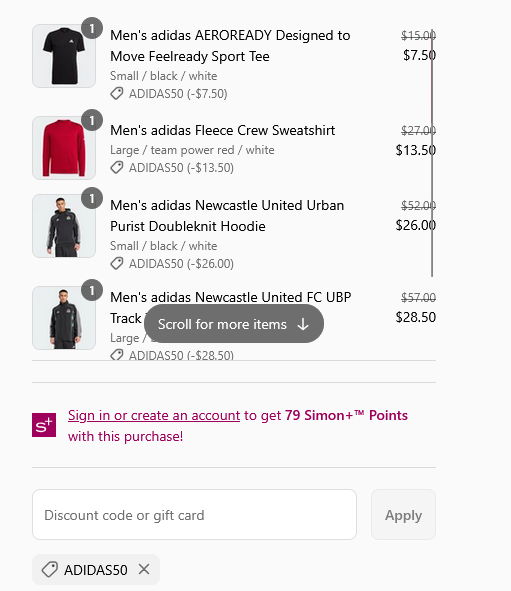Click the black Sport Tee thumbnail
The width and height of the screenshot is (511, 591).
pyautogui.click(x=64, y=56)
